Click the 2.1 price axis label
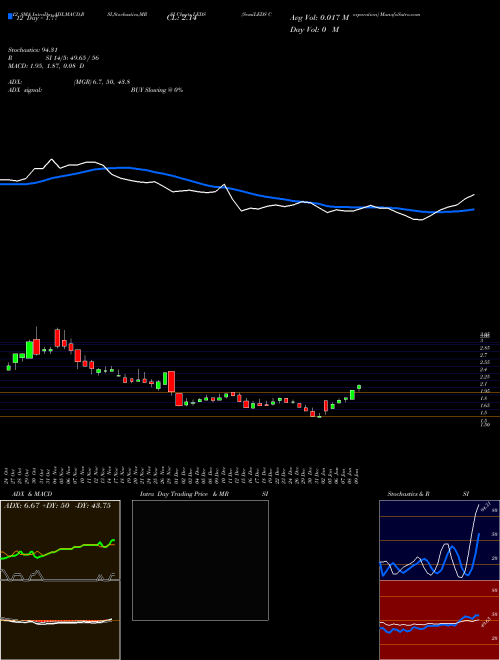The height and width of the screenshot is (660, 500). tap(484, 384)
